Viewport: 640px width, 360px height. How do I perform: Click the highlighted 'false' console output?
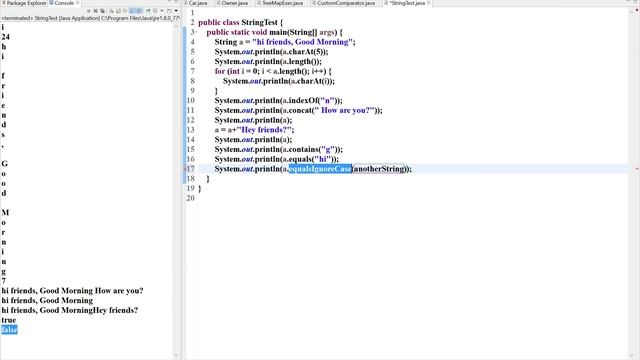coord(9,330)
